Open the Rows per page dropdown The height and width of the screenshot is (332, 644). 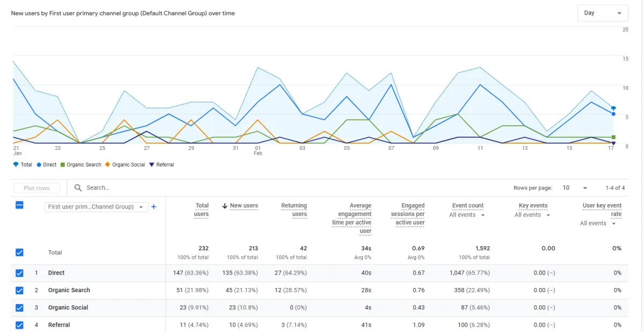tap(575, 188)
